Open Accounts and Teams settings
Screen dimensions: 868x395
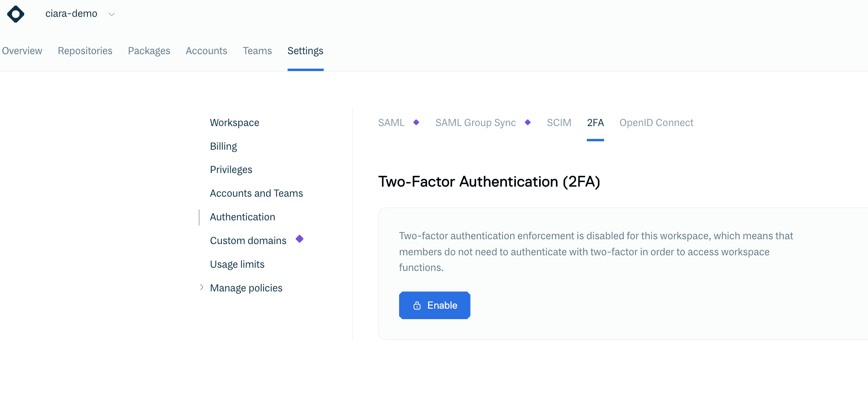click(256, 193)
